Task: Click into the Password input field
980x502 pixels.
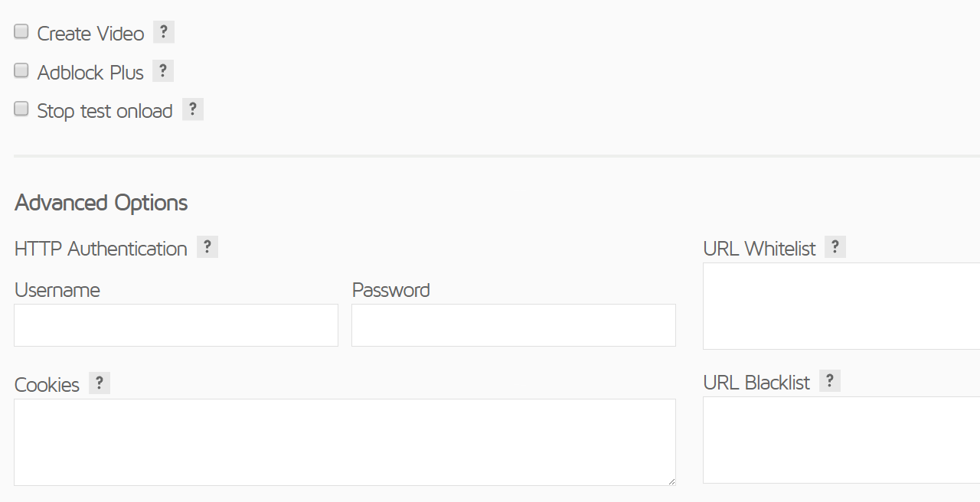Action: click(514, 325)
